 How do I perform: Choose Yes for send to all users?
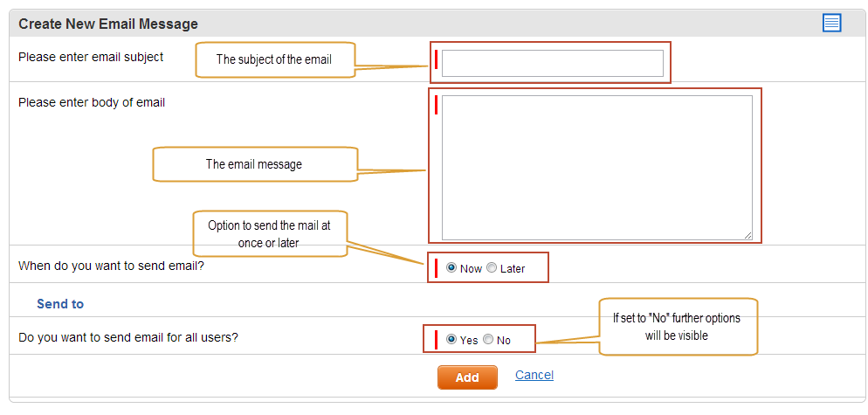coord(451,339)
